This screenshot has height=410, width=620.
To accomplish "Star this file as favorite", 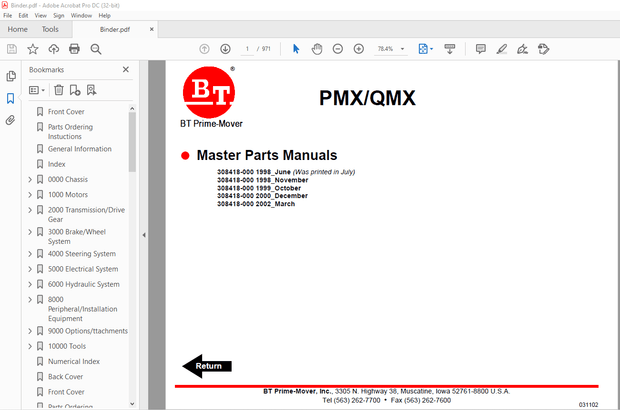I will click(x=32, y=49).
